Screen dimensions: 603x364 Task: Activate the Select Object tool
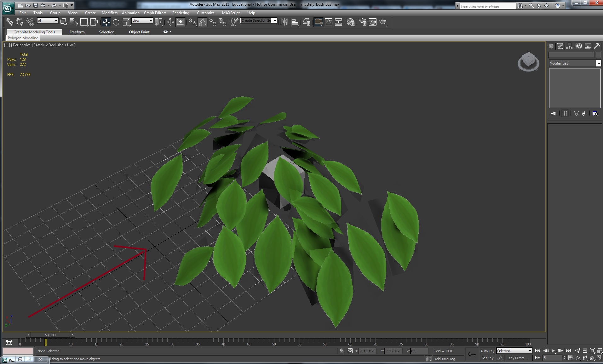(64, 22)
